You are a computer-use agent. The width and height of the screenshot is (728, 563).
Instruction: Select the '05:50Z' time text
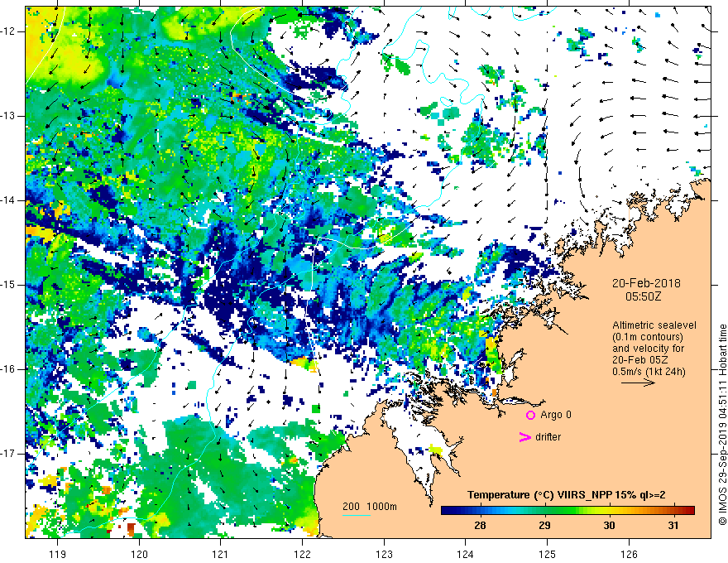click(x=643, y=296)
